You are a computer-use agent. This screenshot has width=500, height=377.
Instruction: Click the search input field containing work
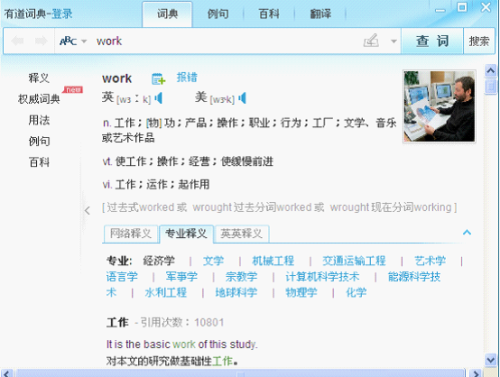(x=227, y=41)
